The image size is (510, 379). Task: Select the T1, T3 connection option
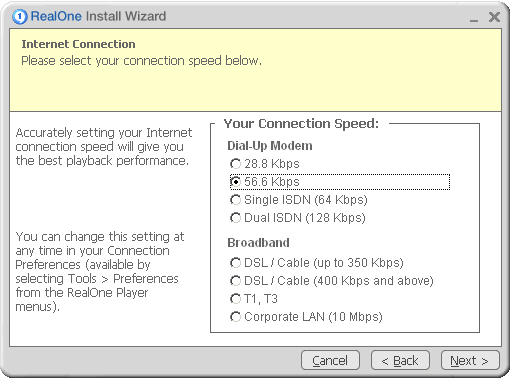(254, 299)
